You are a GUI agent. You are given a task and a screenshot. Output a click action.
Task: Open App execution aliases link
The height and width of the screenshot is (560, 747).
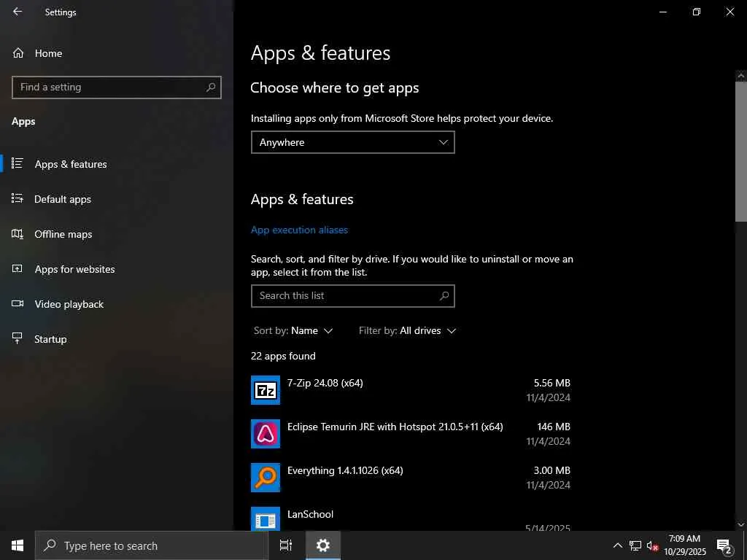[x=299, y=230]
